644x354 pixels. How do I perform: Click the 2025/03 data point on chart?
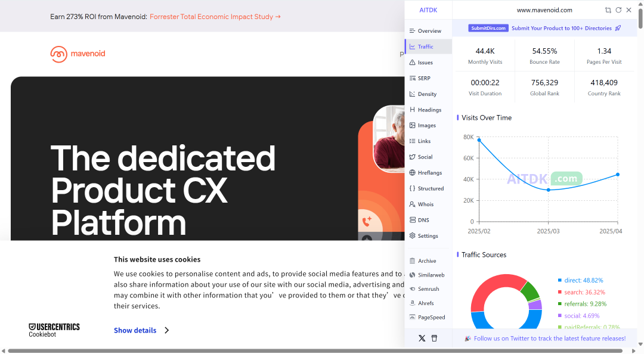point(549,190)
